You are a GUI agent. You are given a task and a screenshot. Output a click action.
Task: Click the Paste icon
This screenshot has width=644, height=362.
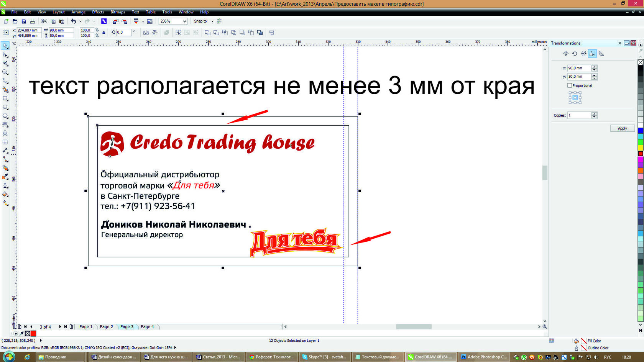[x=62, y=21]
